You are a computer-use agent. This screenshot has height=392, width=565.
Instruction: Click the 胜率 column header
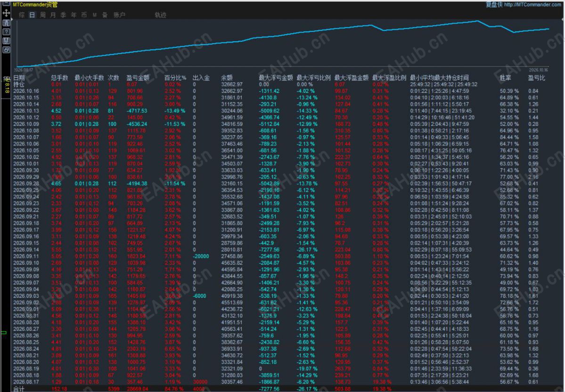coord(505,77)
